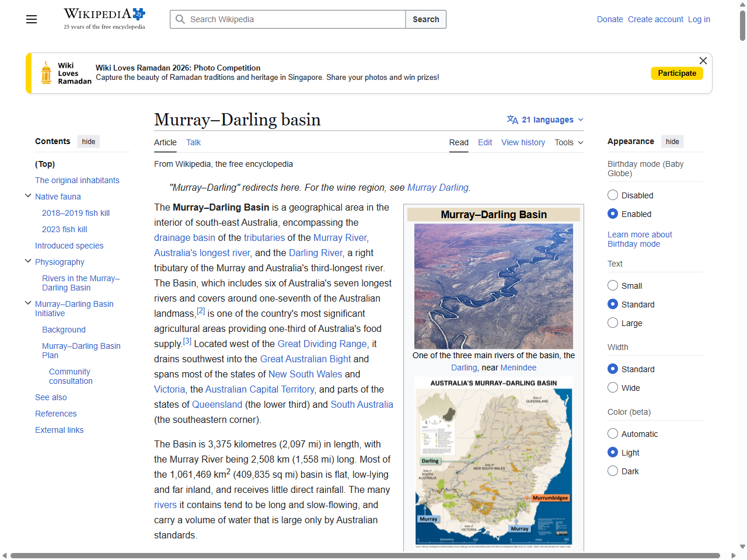Choose Large text size
Image resolution: width=747 pixels, height=560 pixels.
[613, 323]
